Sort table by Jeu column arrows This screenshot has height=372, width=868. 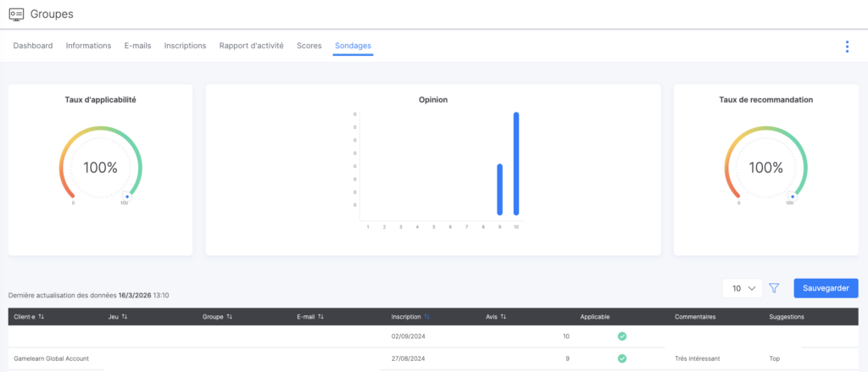point(125,317)
